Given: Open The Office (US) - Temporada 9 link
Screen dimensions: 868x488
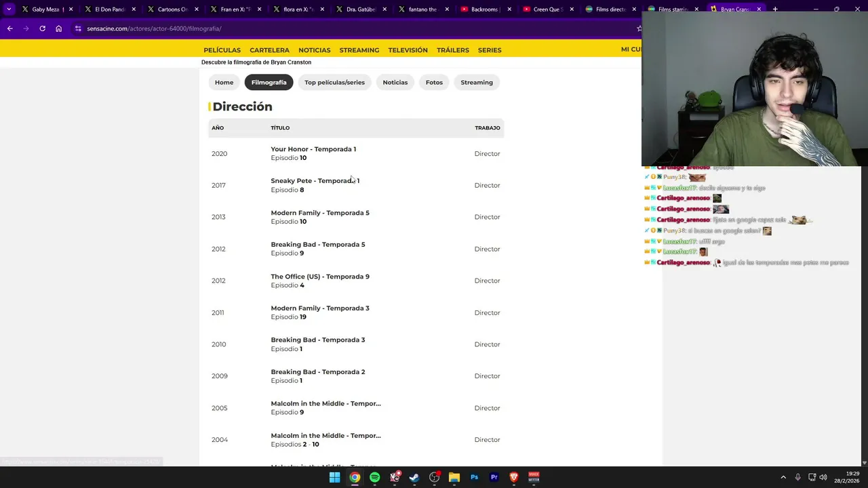Looking at the screenshot, I should 320,277.
